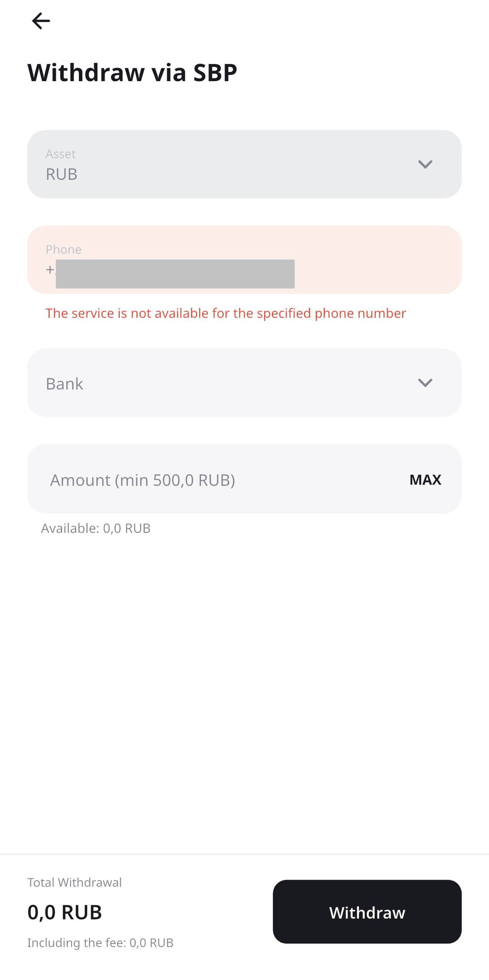Select the grayed-out phone number value
The image size is (489, 980).
[x=175, y=274]
